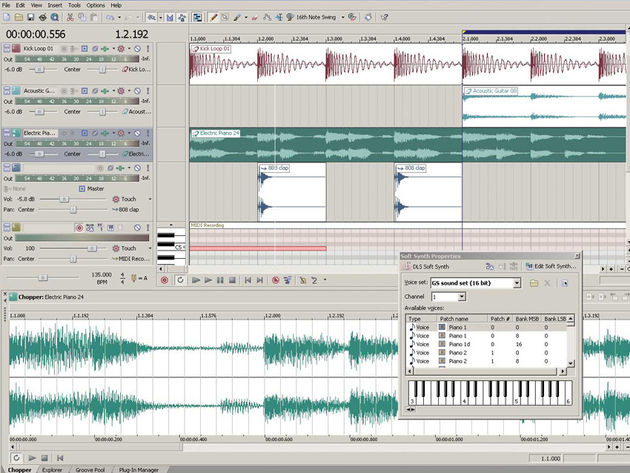The height and width of the screenshot is (473, 630).
Task: Open the Insert menu
Action: click(55, 5)
